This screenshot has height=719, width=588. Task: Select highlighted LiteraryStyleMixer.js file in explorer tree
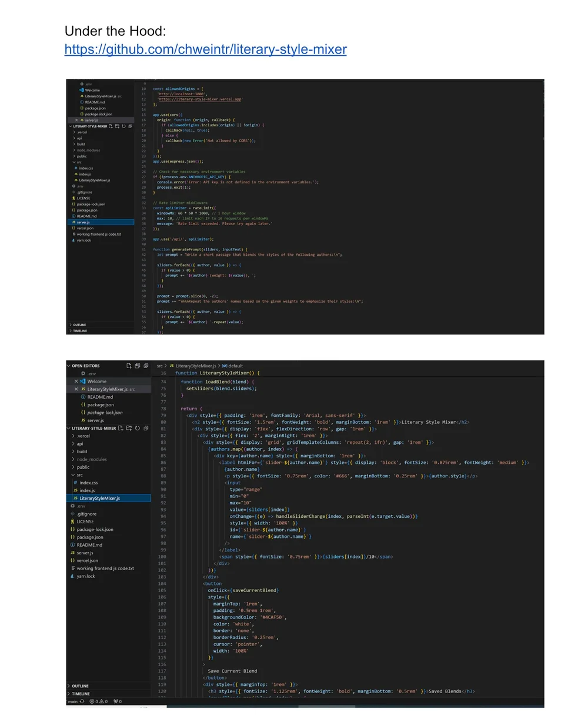(x=109, y=498)
